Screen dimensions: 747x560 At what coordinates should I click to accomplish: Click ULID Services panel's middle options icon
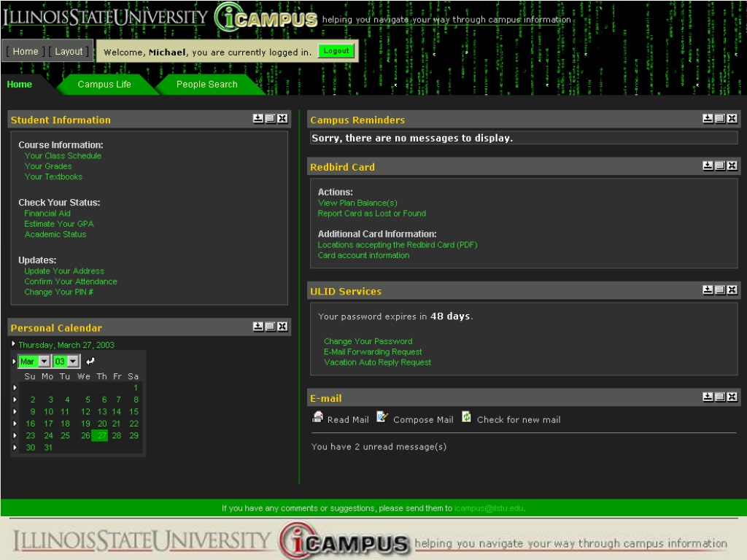720,289
